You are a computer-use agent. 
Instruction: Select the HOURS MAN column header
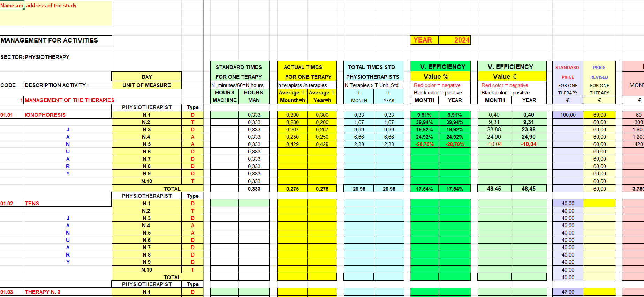point(254,96)
